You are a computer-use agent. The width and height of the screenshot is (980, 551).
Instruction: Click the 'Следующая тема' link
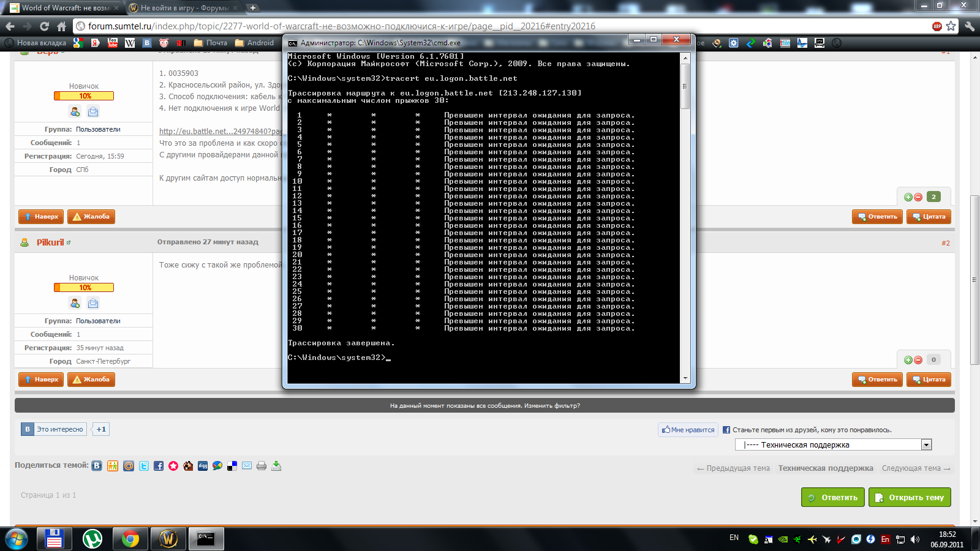tap(916, 468)
